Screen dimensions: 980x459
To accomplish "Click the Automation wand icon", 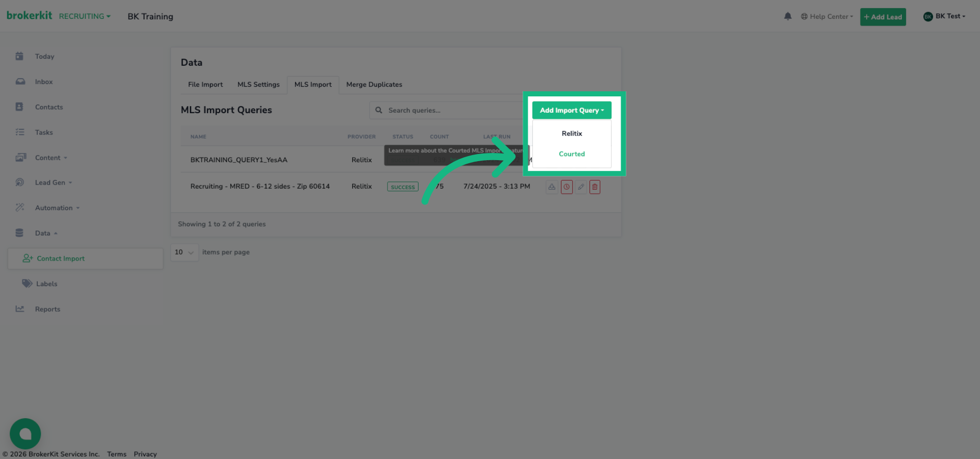I will tap(20, 208).
